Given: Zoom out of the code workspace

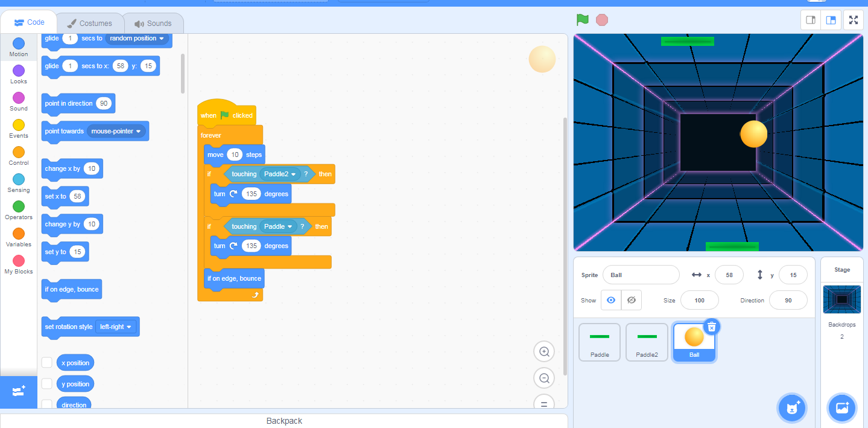Looking at the screenshot, I should tap(544, 378).
